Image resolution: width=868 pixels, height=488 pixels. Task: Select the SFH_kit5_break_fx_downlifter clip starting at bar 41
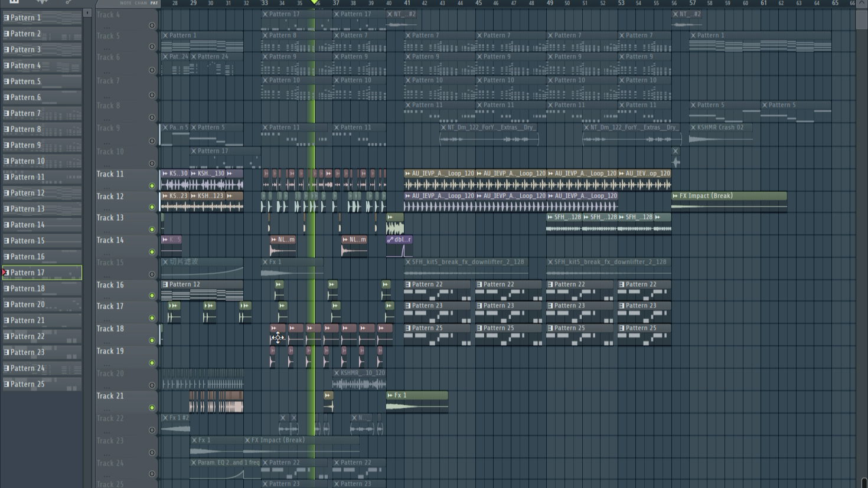coord(466,268)
